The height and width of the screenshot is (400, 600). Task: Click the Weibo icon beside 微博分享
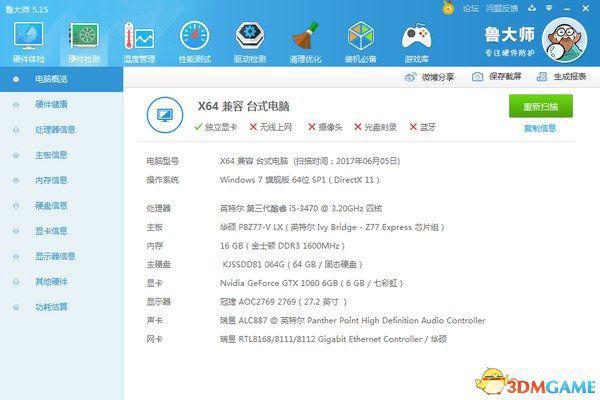pyautogui.click(x=410, y=77)
